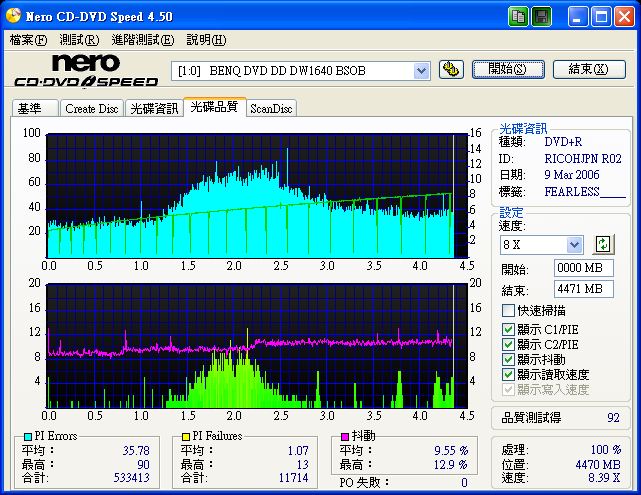This screenshot has width=641, height=495.
Task: Close the Nero CD-DVD Speed window
Action: [x=625, y=17]
